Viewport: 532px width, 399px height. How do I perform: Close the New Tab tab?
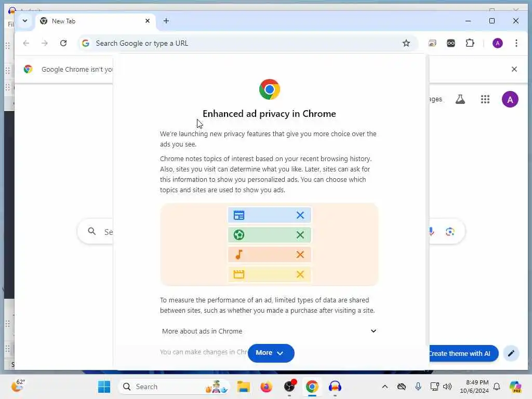pos(147,21)
